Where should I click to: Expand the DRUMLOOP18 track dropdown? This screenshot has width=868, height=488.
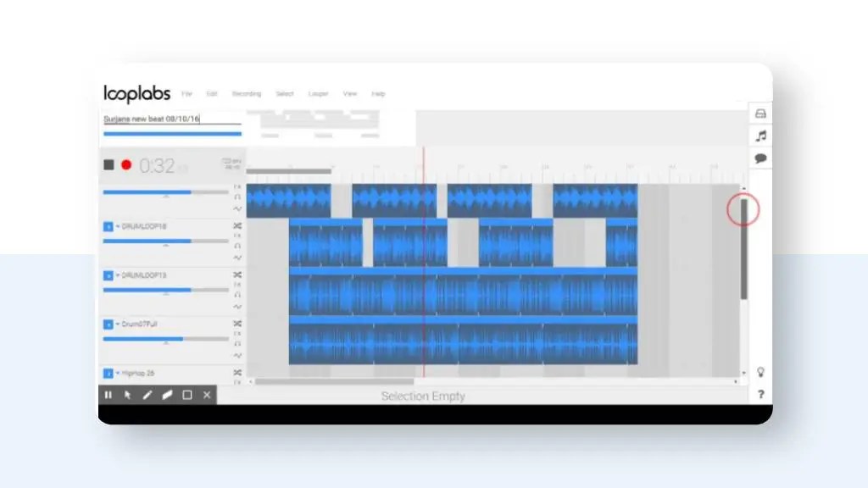[x=118, y=226]
